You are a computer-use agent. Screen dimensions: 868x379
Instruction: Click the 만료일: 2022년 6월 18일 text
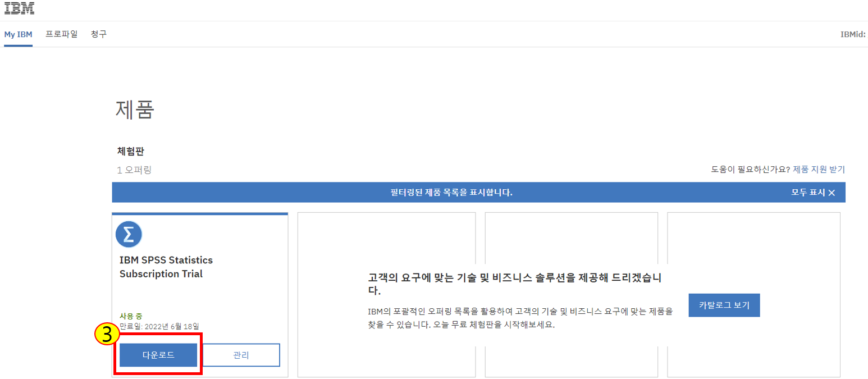[x=159, y=326]
